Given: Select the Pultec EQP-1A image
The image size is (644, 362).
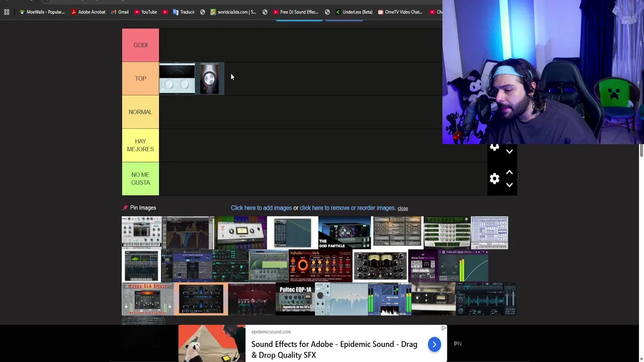Looking at the screenshot, I should [x=295, y=299].
